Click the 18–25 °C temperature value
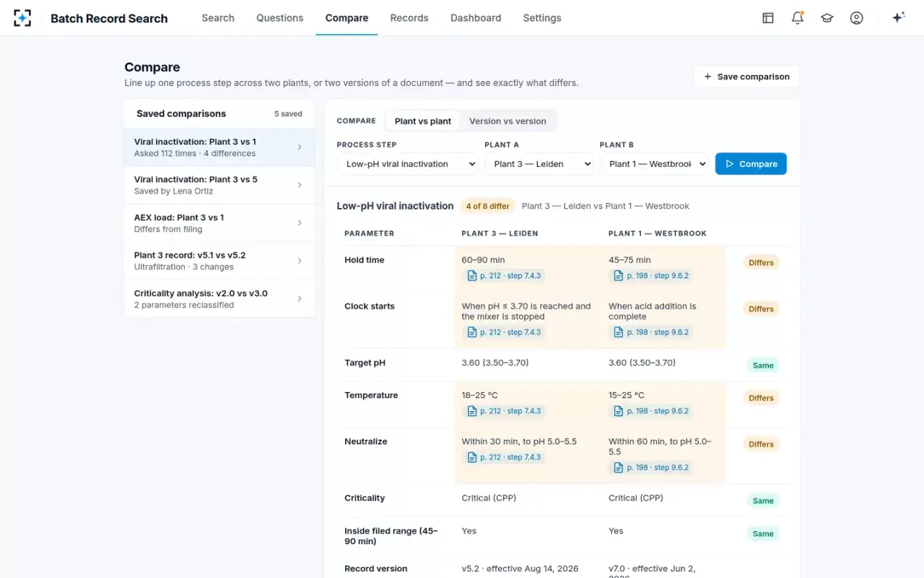The width and height of the screenshot is (924, 578). pyautogui.click(x=480, y=395)
